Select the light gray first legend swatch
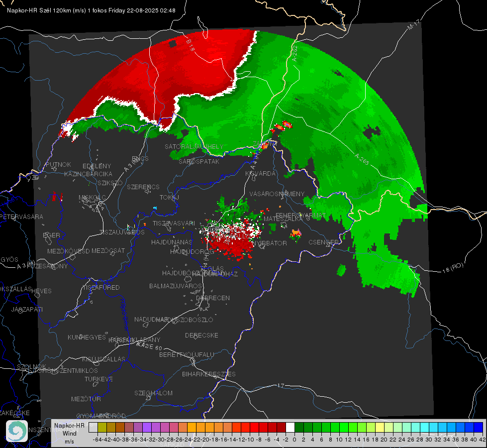The width and height of the screenshot is (487, 448). [x=93, y=427]
